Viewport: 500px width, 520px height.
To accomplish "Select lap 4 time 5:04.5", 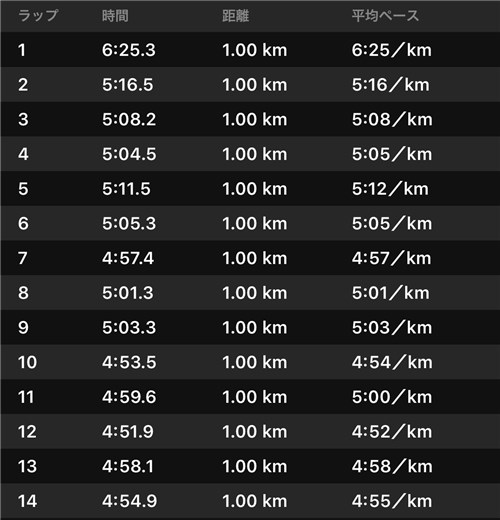I will [x=129, y=154].
